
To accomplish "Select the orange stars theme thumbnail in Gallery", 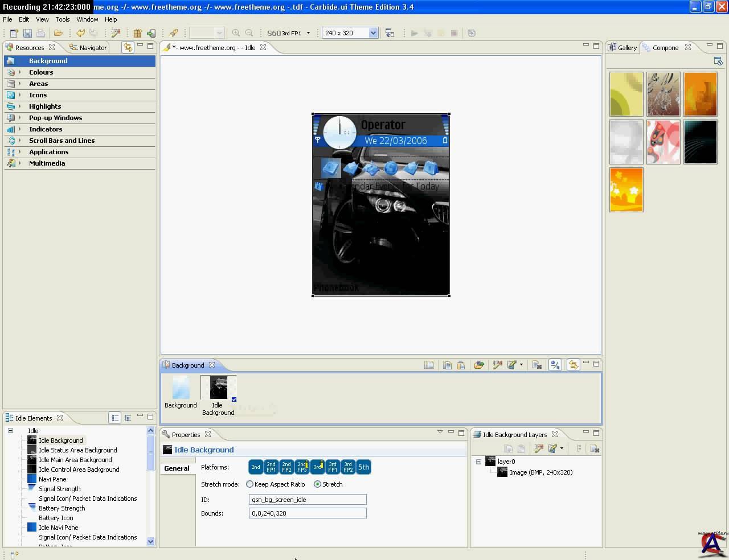I will click(x=626, y=190).
